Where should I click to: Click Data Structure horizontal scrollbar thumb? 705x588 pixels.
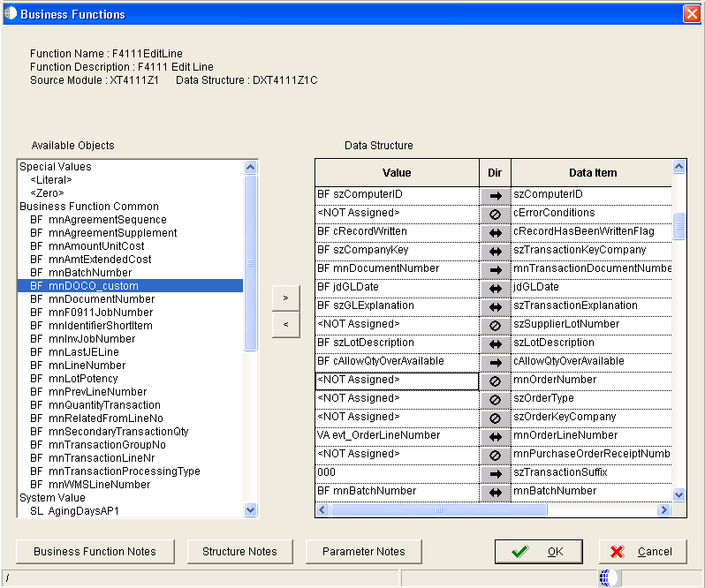tap(439, 509)
